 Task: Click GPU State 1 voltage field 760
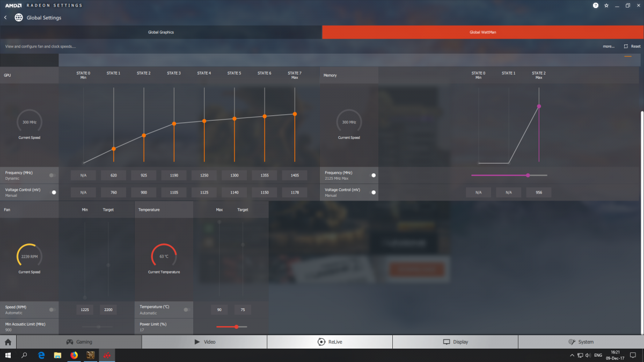pyautogui.click(x=113, y=192)
